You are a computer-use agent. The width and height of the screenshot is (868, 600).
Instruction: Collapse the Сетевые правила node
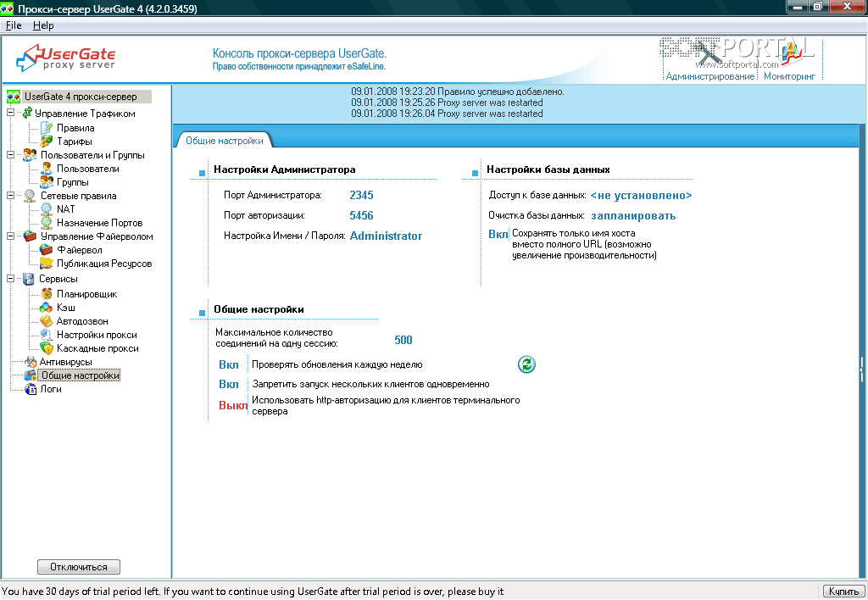[x=10, y=196]
